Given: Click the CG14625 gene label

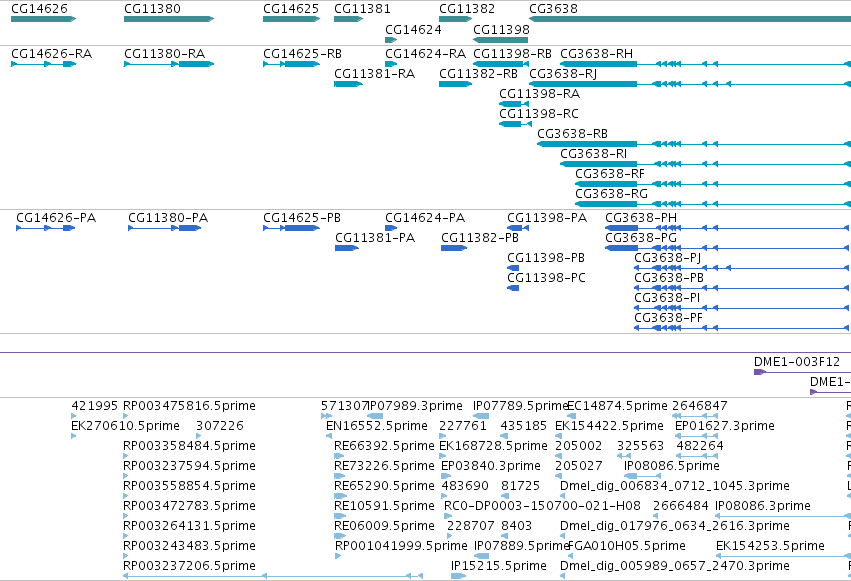Looking at the screenshot, I should (x=291, y=9).
